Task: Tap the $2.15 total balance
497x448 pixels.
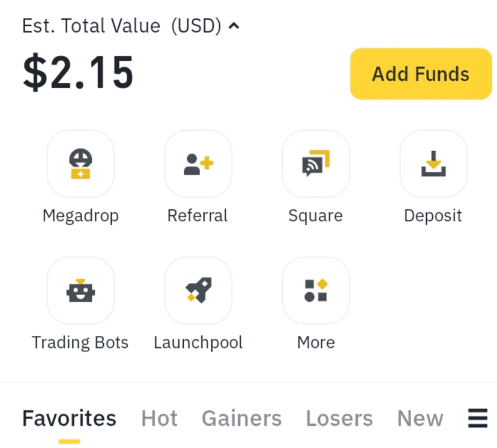Action: (x=78, y=72)
